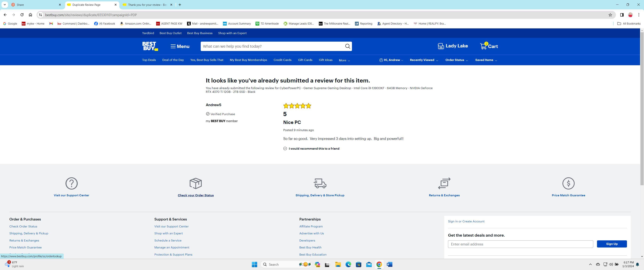Click the Support Center question mark icon
644x270 pixels.
point(72,183)
